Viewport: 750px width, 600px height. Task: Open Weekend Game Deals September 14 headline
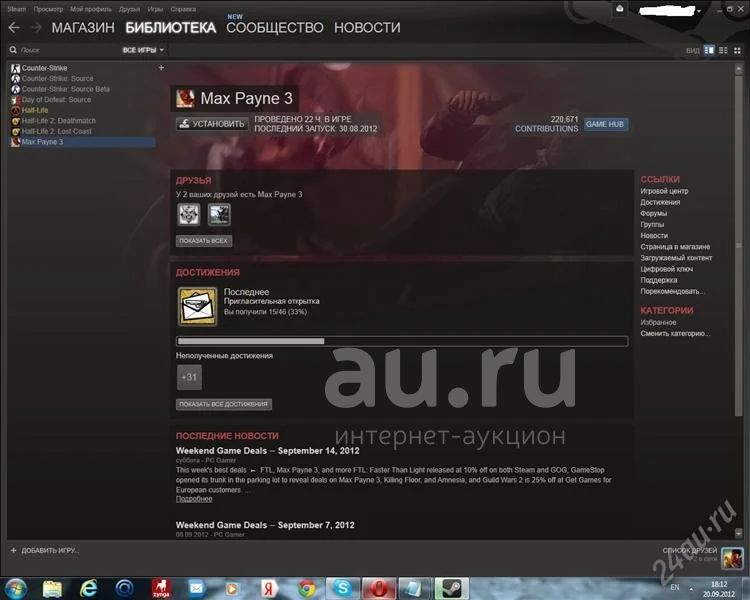pos(267,451)
